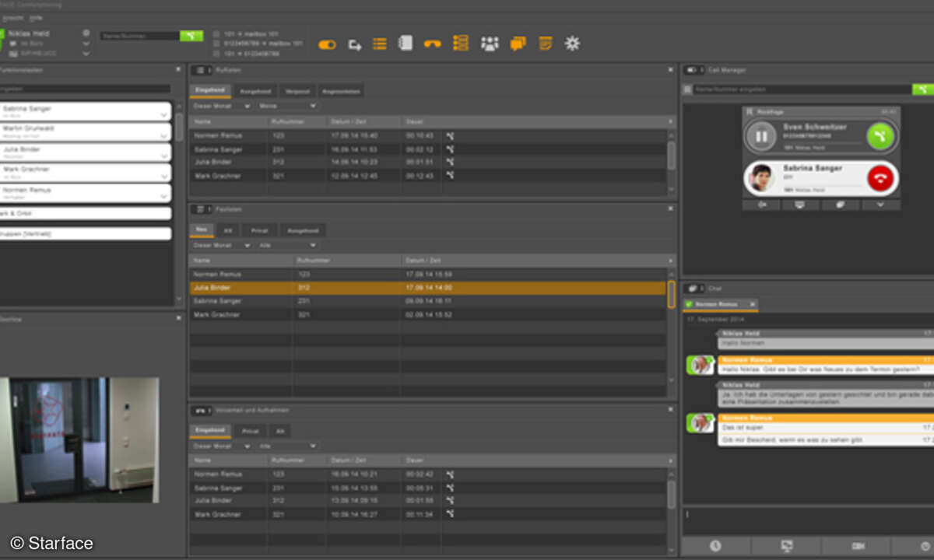The height and width of the screenshot is (560, 934).
Task: Toggle checkbox for 101 to 0123456789 redirect
Action: point(216,54)
